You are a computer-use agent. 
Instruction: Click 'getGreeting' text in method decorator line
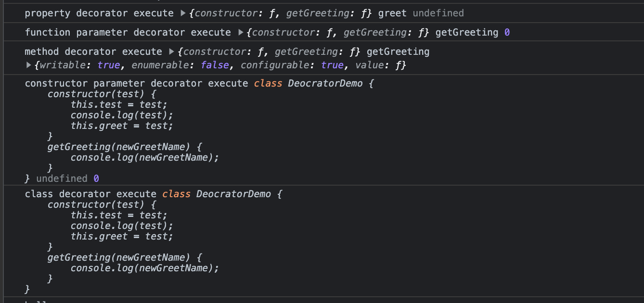398,52
